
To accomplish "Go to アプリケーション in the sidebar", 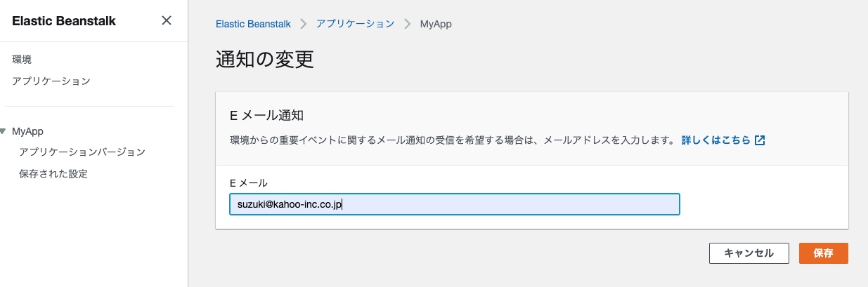I will (x=51, y=81).
